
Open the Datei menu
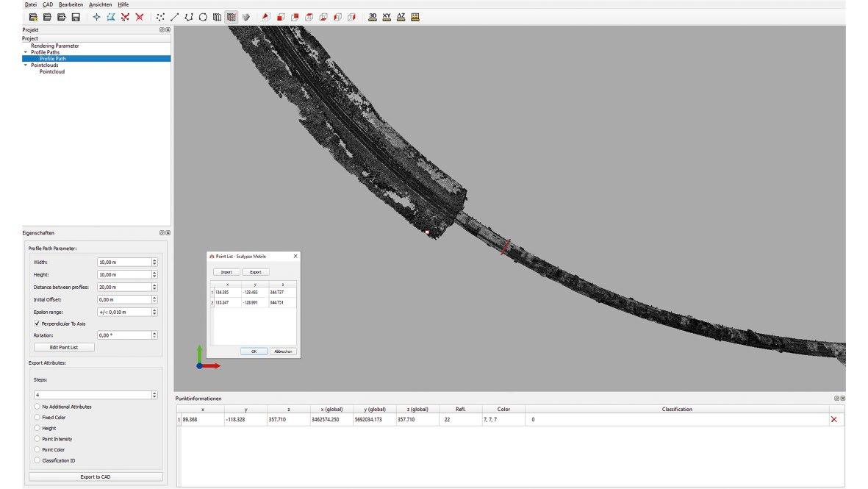coord(30,4)
